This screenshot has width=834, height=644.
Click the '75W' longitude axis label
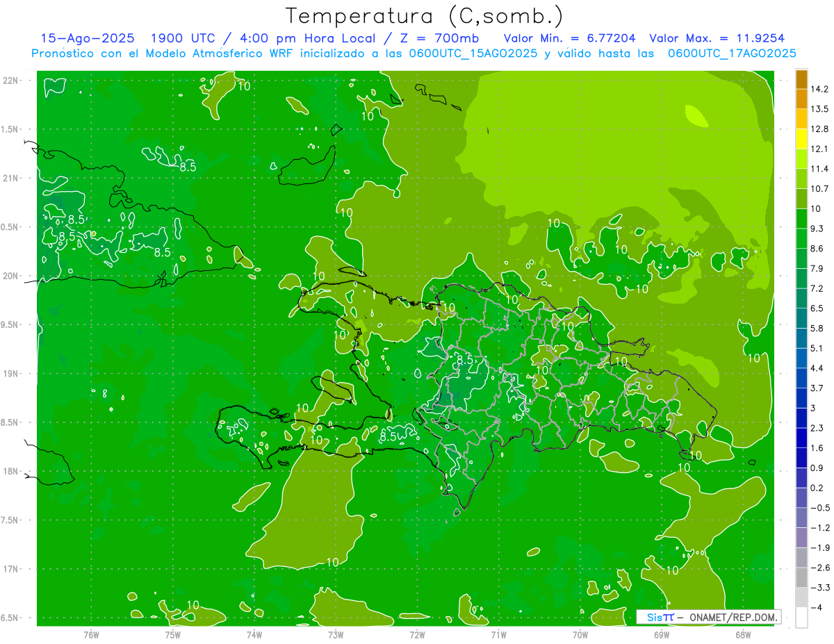pyautogui.click(x=173, y=634)
